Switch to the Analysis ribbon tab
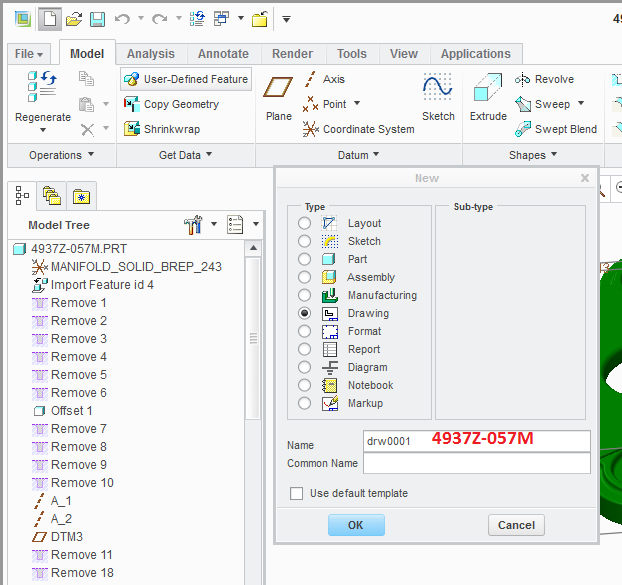Screen dimensions: 622x585 pos(151,54)
